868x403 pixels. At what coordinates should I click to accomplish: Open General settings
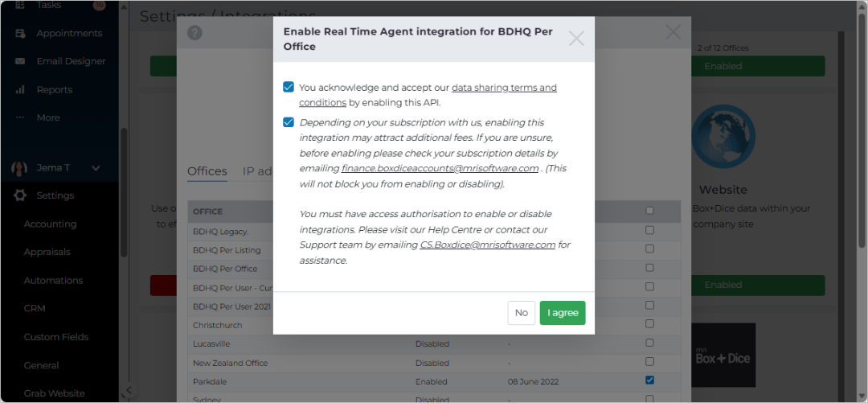click(x=41, y=365)
